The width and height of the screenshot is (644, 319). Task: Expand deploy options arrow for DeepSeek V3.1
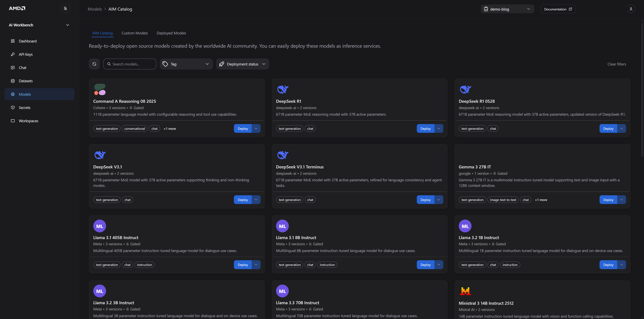pos(256,200)
